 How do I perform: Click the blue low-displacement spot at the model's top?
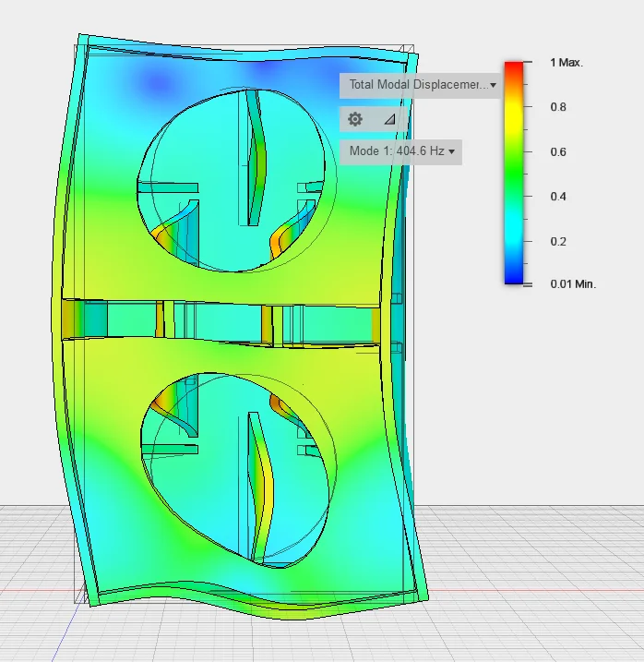tap(157, 85)
